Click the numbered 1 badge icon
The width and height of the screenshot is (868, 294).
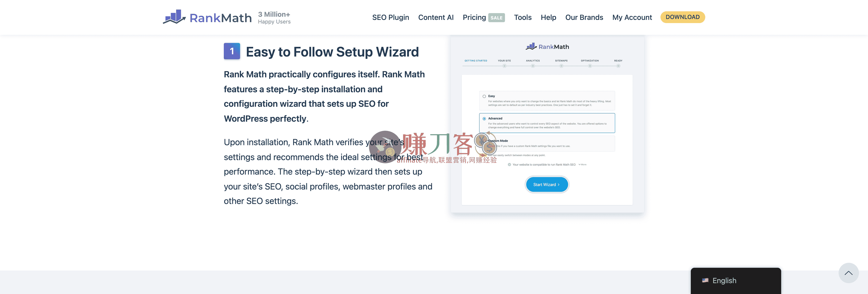click(232, 51)
